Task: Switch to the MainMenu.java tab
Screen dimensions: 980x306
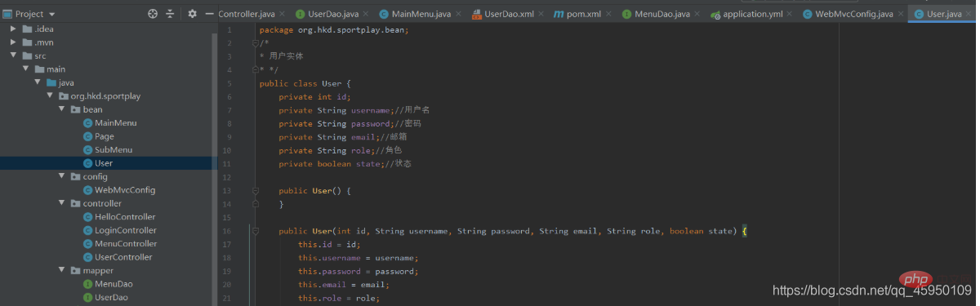Action: pyautogui.click(x=421, y=14)
